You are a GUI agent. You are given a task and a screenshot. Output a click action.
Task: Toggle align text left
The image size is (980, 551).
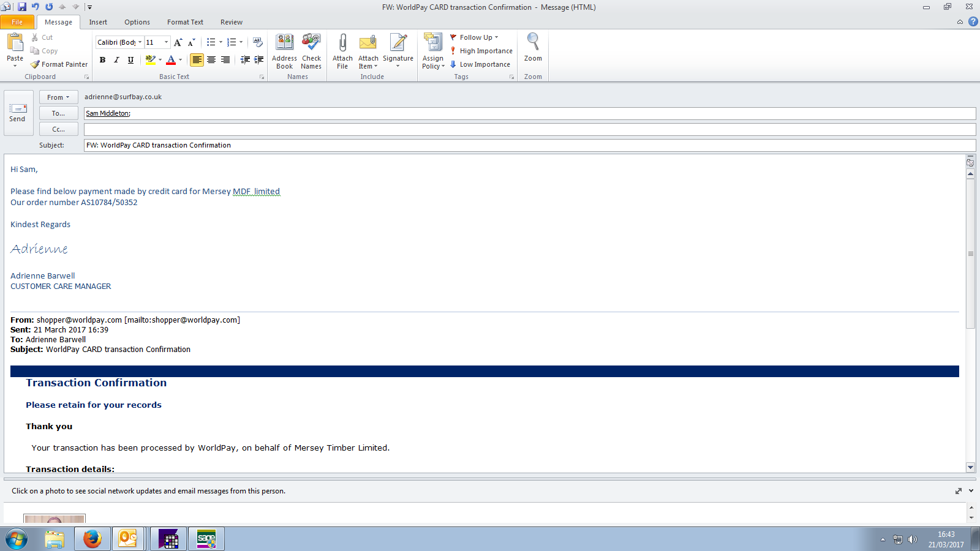coord(197,60)
